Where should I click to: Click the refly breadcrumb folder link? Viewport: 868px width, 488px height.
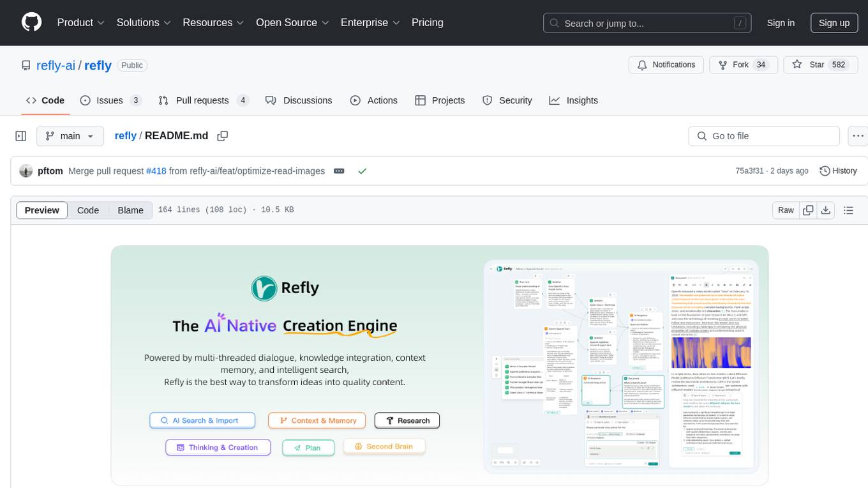125,135
